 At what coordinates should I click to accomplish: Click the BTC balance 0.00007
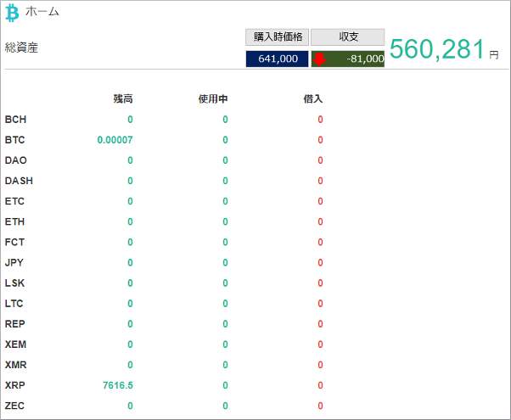(x=115, y=140)
